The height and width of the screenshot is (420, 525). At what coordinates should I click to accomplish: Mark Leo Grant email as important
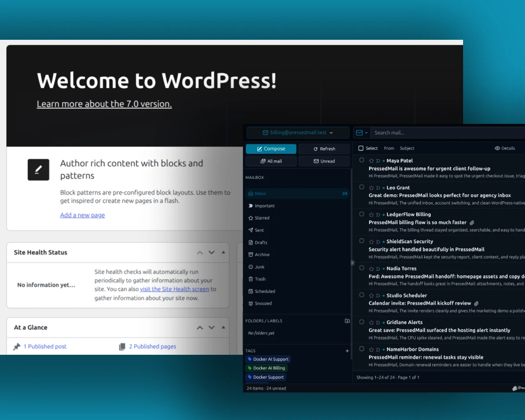tap(378, 188)
